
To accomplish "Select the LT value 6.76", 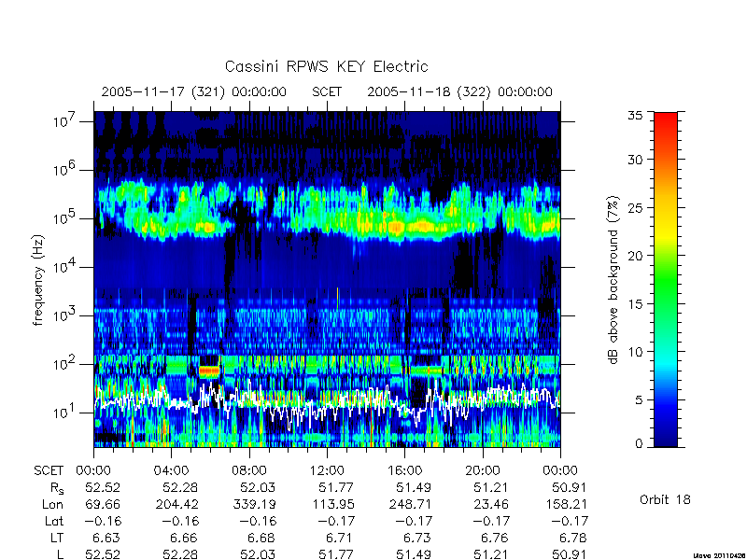I will [496, 538].
